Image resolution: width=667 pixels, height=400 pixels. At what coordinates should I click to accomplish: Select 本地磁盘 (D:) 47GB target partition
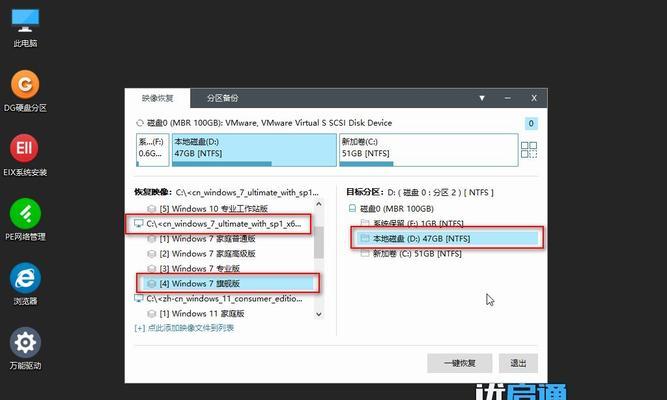[448, 239]
